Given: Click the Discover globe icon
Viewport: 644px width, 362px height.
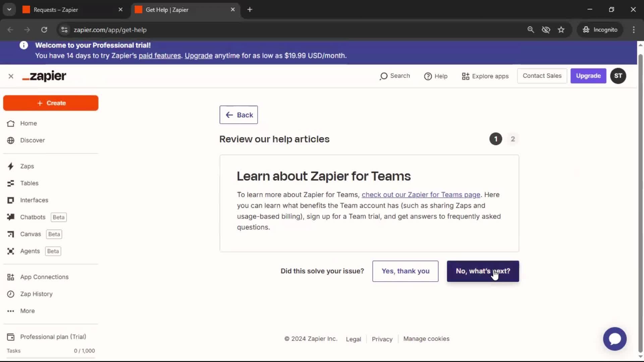Looking at the screenshot, I should 11,140.
